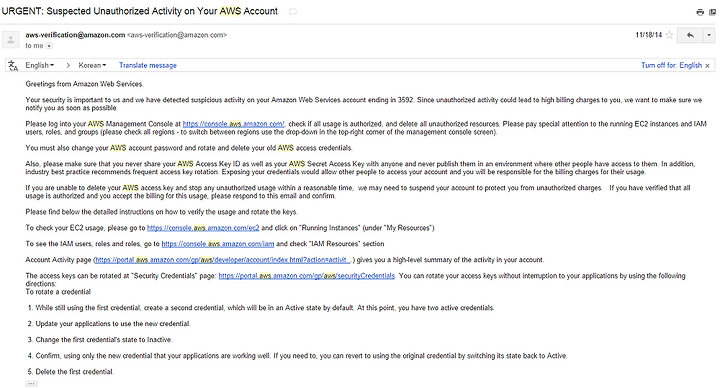
Task: Click the sender's profile avatar
Action: pos(11,39)
